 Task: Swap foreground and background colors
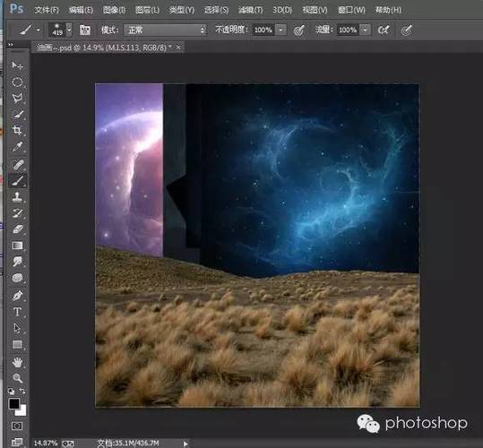tap(22, 391)
